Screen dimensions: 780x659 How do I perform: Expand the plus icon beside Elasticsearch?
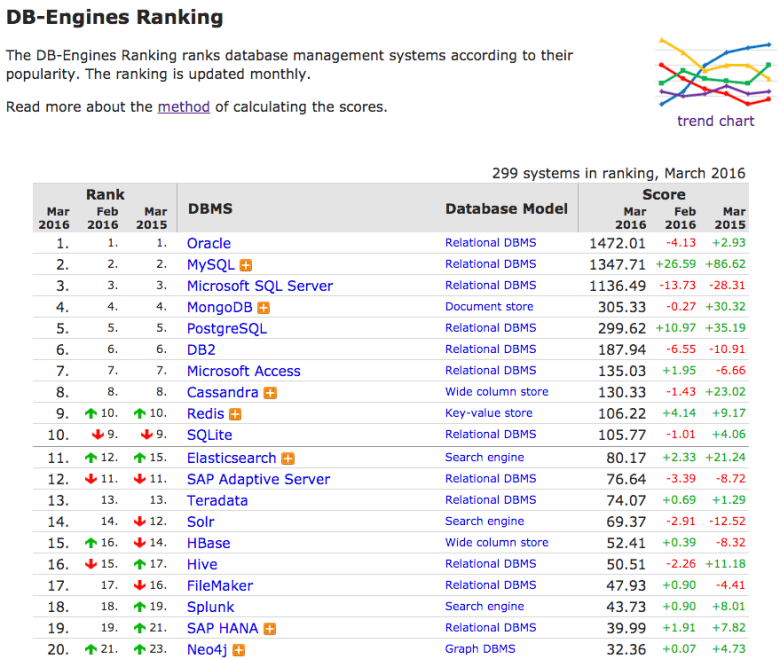288,458
